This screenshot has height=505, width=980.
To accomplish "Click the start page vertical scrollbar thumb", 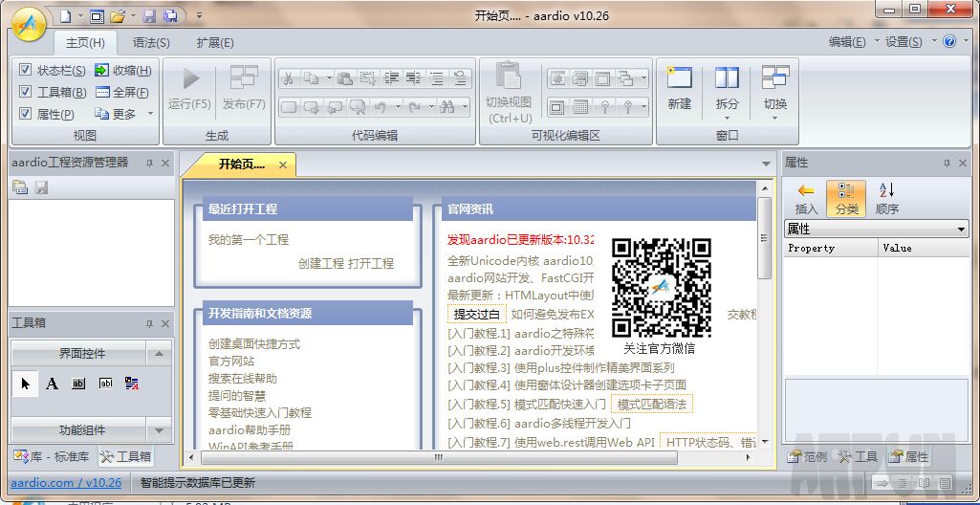I will tap(764, 237).
